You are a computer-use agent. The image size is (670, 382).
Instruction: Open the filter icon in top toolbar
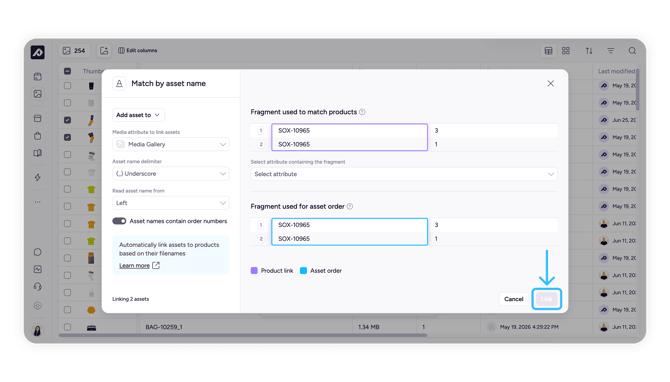pos(611,51)
